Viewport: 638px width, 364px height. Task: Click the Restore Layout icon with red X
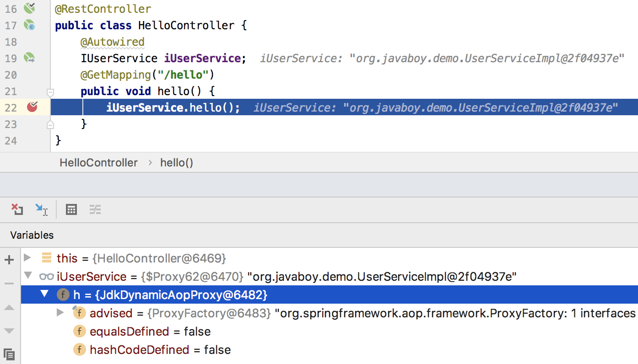click(17, 209)
